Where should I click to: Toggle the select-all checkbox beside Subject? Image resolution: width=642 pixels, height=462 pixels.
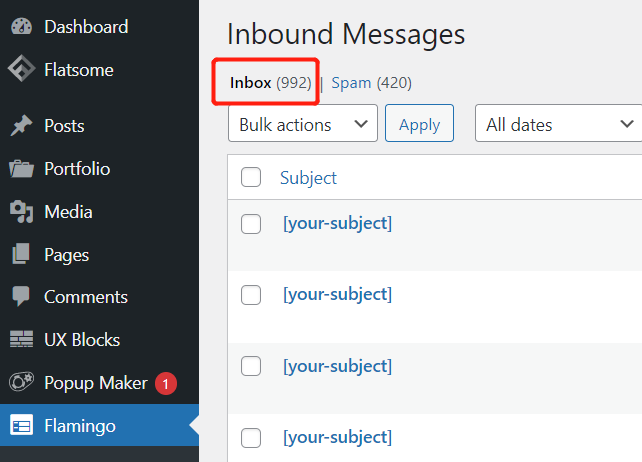[x=251, y=178]
